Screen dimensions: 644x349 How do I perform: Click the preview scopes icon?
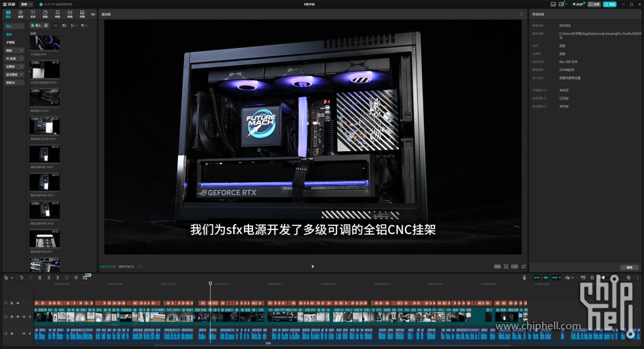point(497,266)
